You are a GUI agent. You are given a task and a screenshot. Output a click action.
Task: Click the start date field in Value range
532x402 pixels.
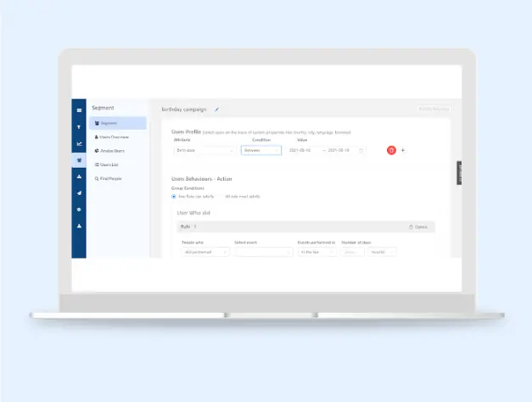pos(301,150)
